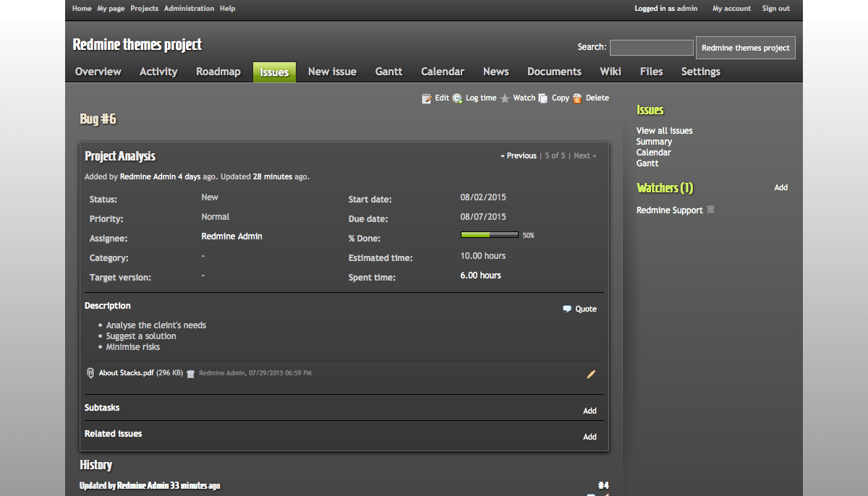The image size is (868, 496).
Task: Select the Issues tab
Action: (x=274, y=72)
